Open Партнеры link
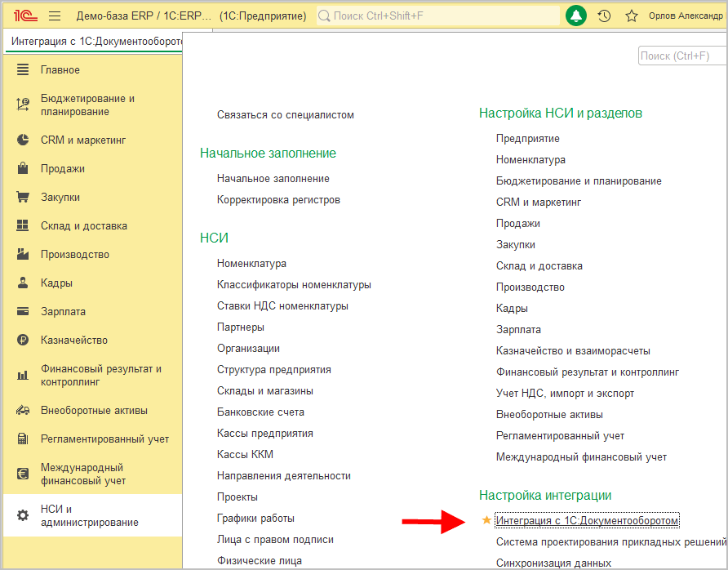The width and height of the screenshot is (728, 570). point(241,327)
